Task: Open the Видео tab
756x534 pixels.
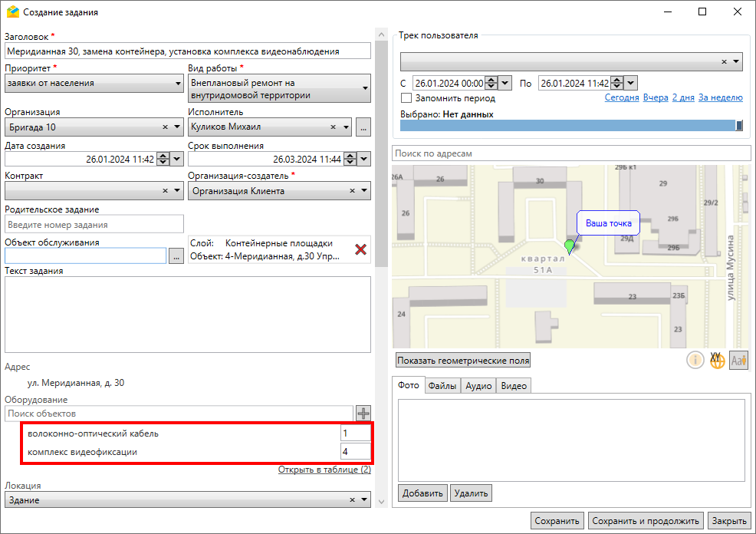Action: [x=514, y=386]
